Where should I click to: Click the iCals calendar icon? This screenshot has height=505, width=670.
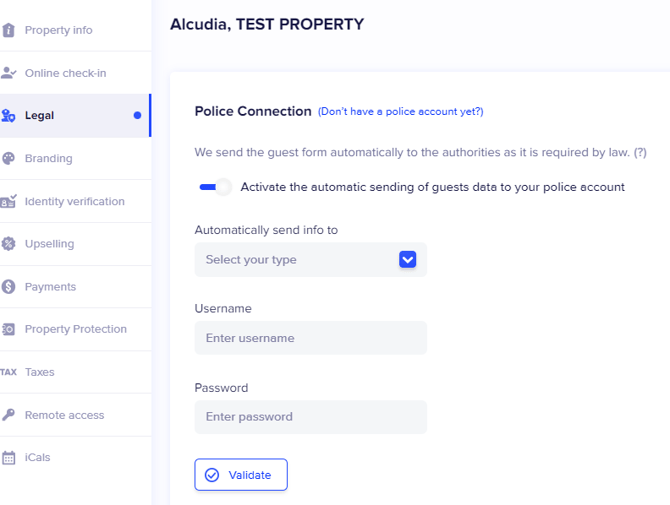pyautogui.click(x=9, y=458)
